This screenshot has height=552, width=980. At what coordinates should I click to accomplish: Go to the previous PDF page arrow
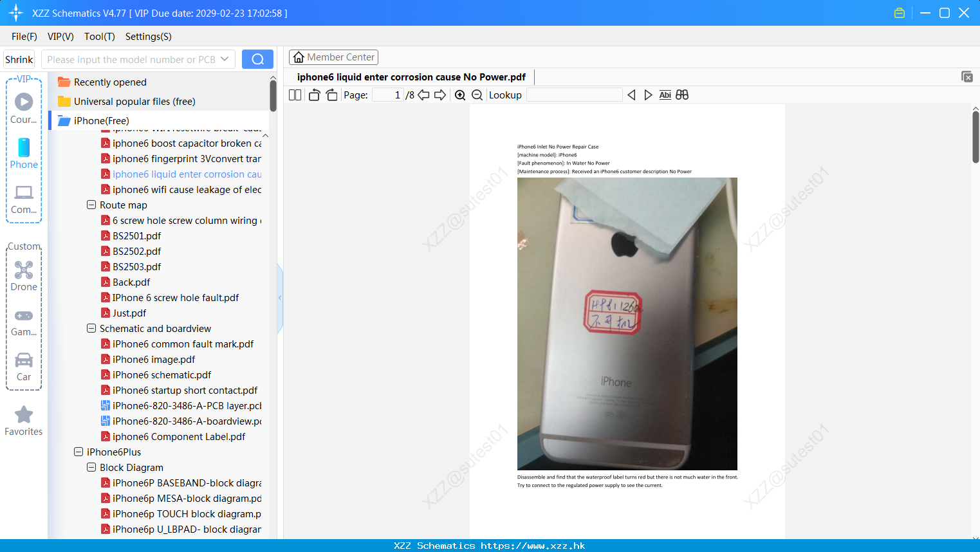423,95
